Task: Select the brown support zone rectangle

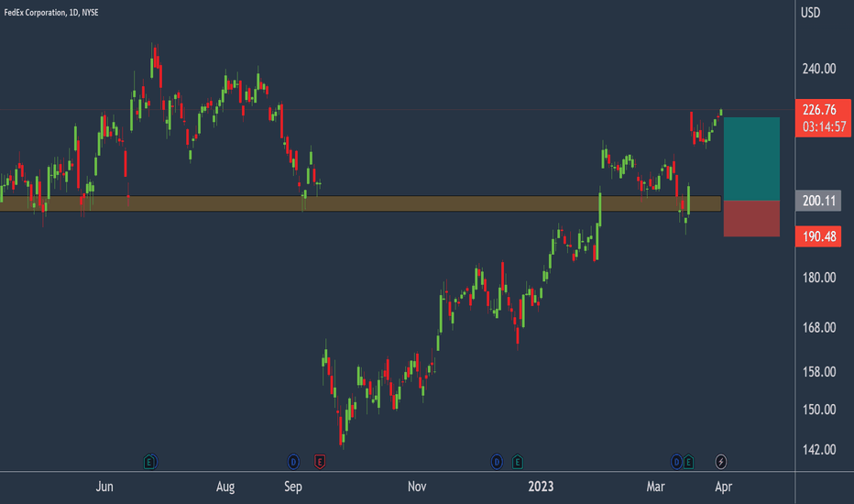Action: click(x=360, y=203)
